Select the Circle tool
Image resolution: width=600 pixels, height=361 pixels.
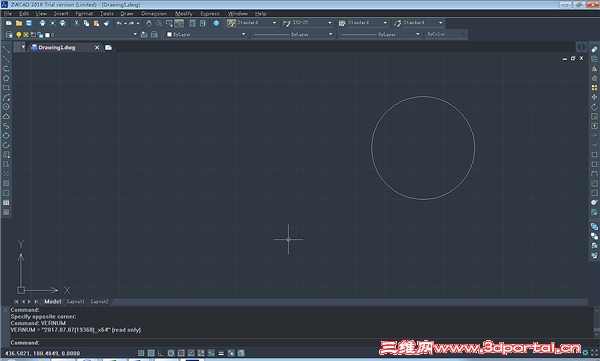pos(6,107)
